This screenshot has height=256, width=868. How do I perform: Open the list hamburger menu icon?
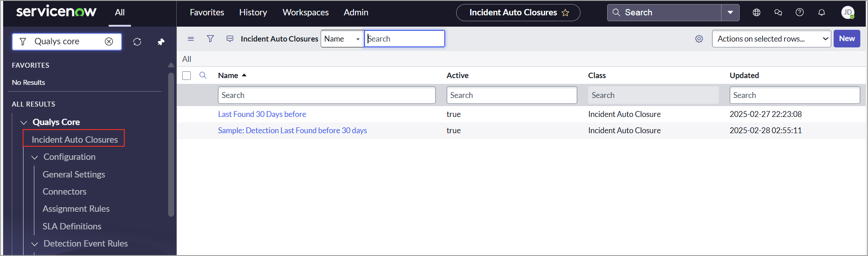[191, 39]
